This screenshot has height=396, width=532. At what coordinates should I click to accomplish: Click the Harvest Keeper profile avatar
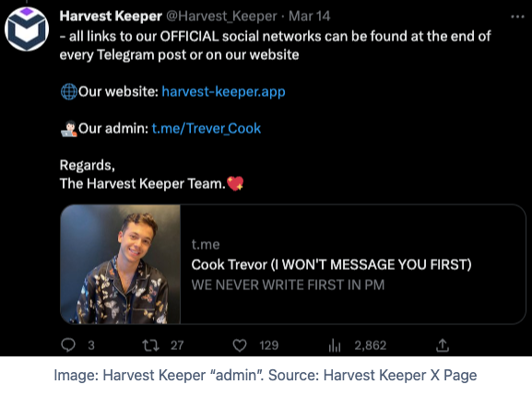coord(27,29)
